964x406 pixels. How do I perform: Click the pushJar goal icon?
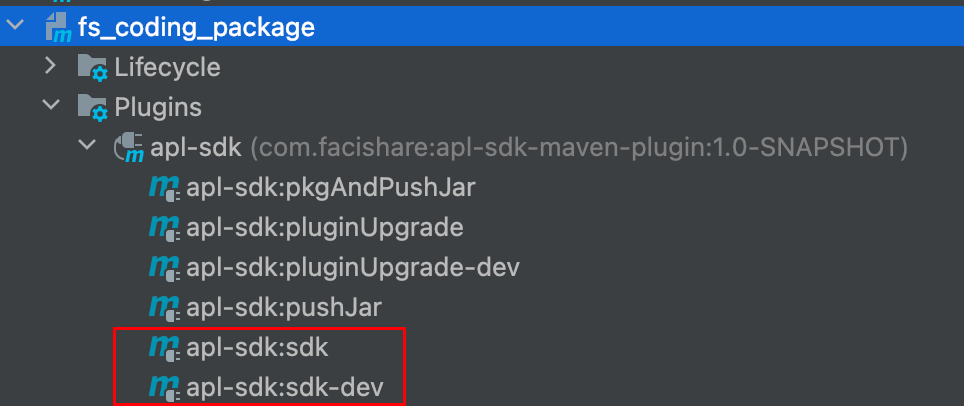[x=164, y=307]
